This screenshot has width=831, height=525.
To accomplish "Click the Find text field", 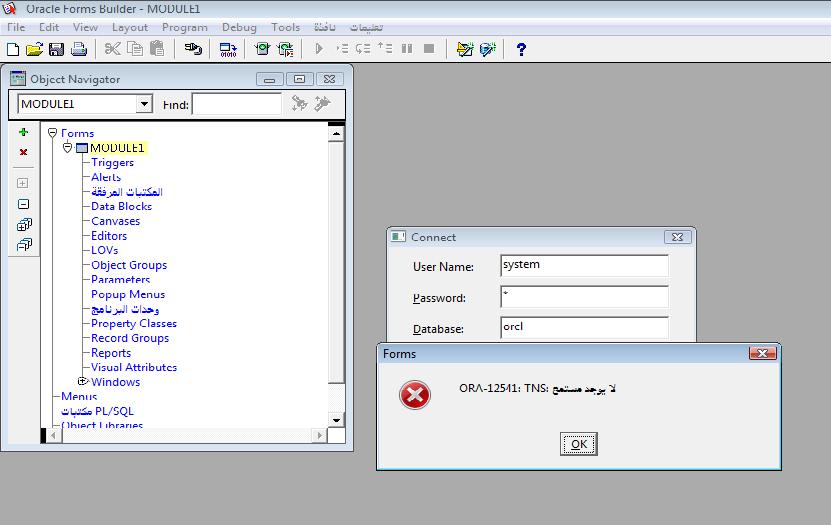I will tap(236, 104).
